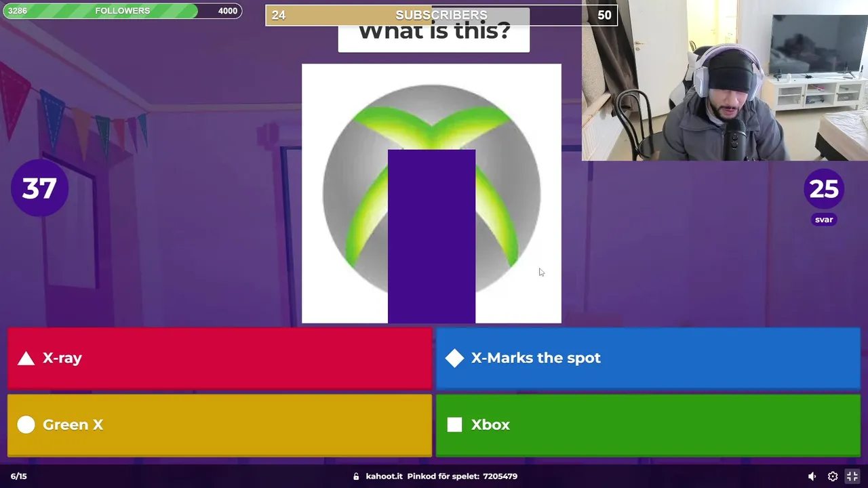Click the Followers goal progress bar
The height and width of the screenshot is (488, 868).
(123, 11)
